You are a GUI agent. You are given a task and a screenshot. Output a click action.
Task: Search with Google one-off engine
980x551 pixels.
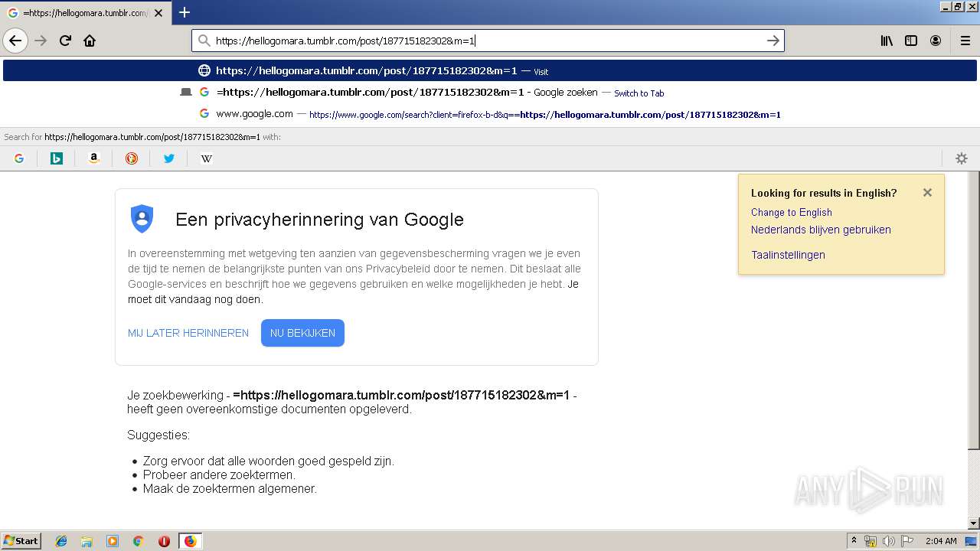(19, 158)
